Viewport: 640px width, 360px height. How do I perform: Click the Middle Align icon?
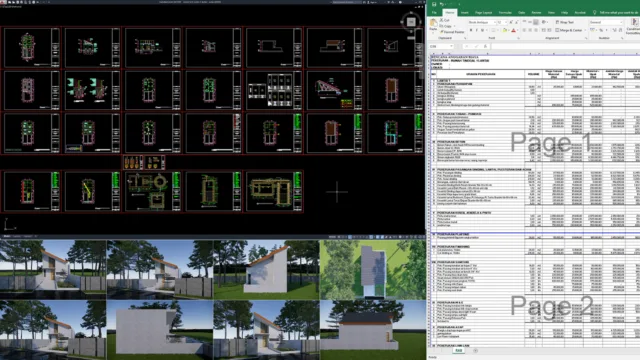coord(530,22)
